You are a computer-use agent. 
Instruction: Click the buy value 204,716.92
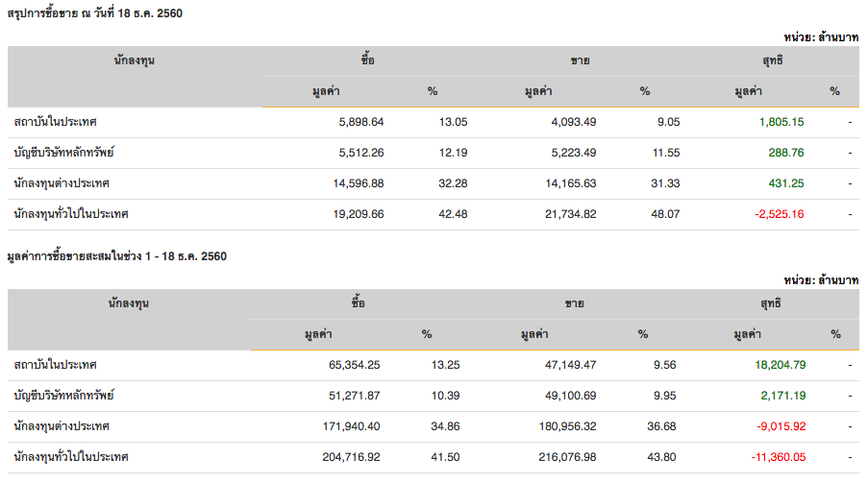coord(348,457)
